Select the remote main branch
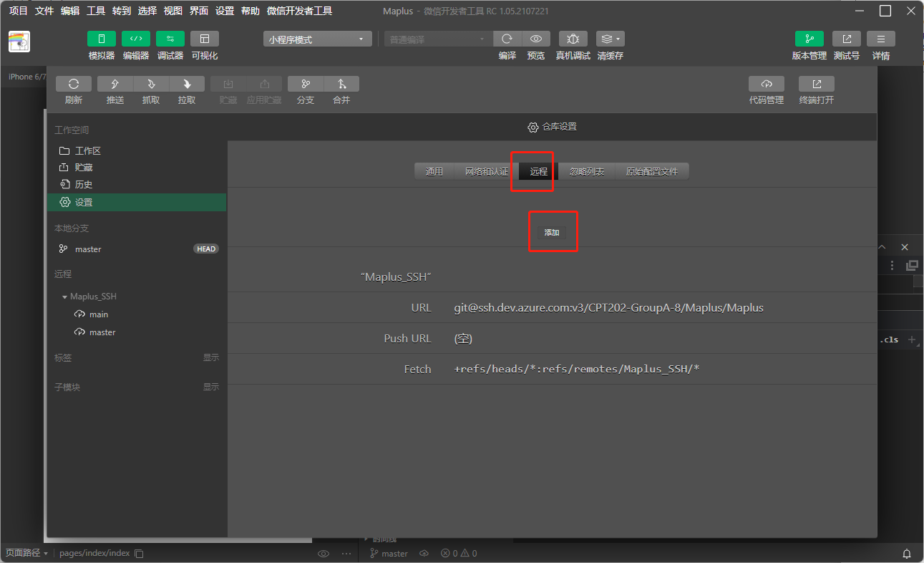This screenshot has height=563, width=924. click(x=137, y=314)
